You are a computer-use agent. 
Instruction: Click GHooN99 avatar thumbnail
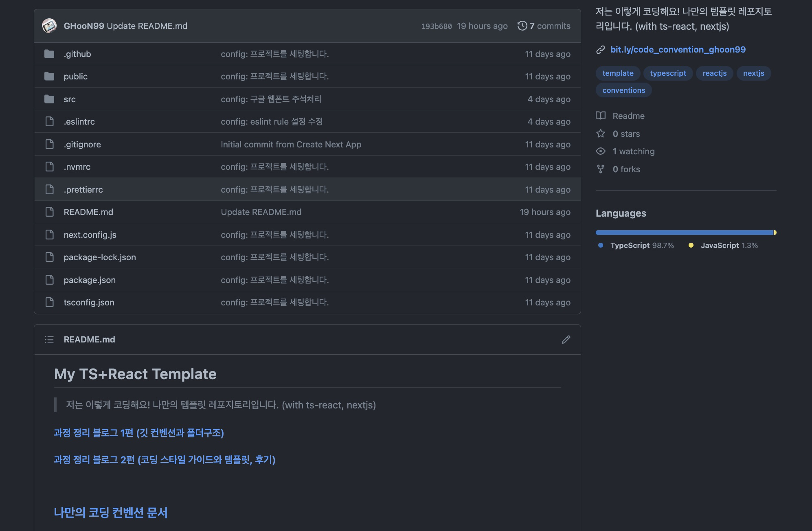click(x=49, y=26)
